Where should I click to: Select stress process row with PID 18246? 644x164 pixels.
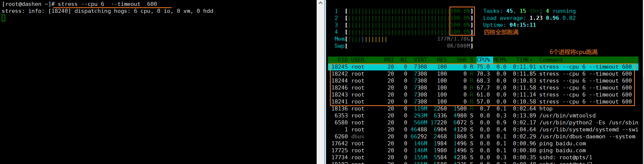pos(483,88)
